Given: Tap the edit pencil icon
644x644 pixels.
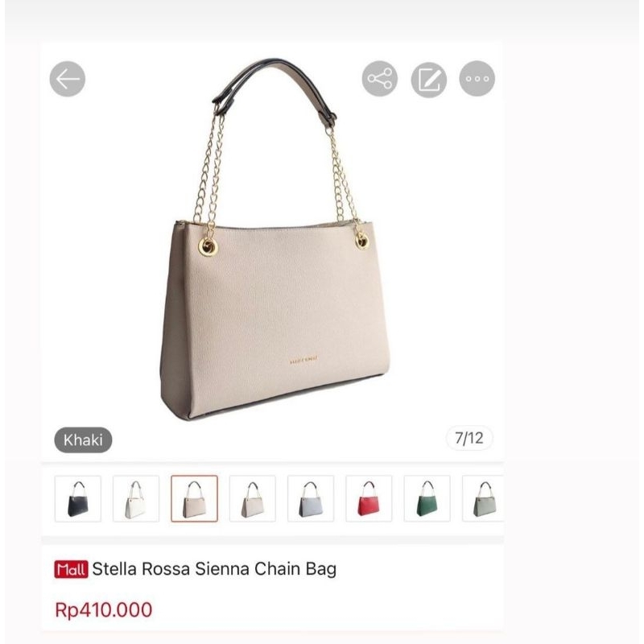Looking at the screenshot, I should click(429, 80).
